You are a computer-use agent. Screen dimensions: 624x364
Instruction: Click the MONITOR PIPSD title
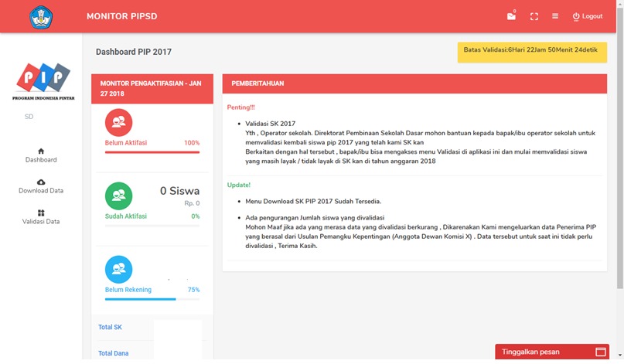click(x=121, y=16)
